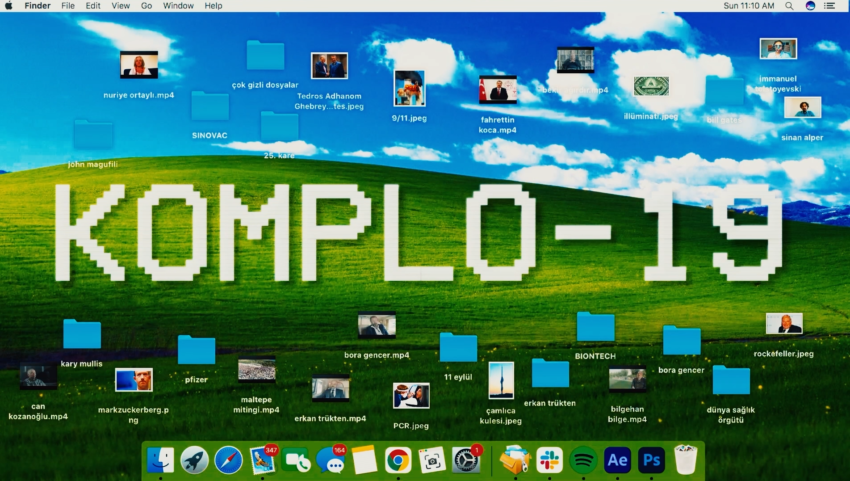This screenshot has height=481, width=850.
Task: Open Spotlight search magnifier in menu bar
Action: click(x=789, y=6)
